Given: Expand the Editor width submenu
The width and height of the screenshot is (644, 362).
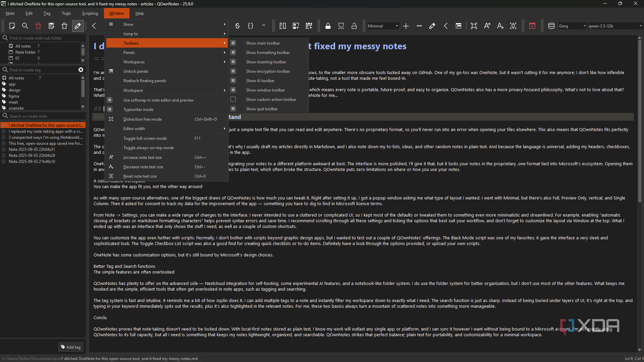Looking at the screenshot, I should point(167,129).
